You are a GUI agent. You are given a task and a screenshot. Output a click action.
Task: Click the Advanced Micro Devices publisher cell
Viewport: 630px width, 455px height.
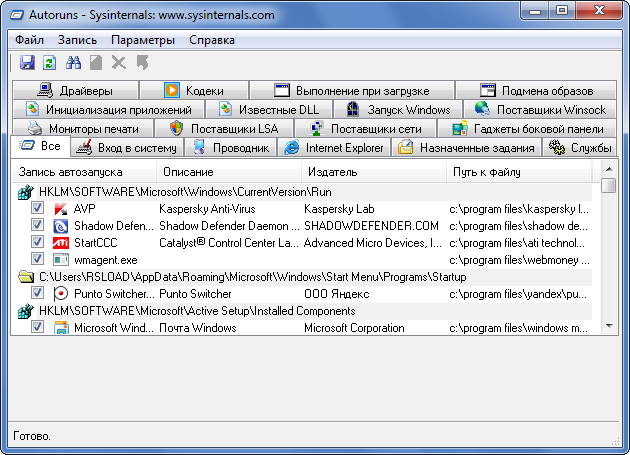[x=372, y=243]
